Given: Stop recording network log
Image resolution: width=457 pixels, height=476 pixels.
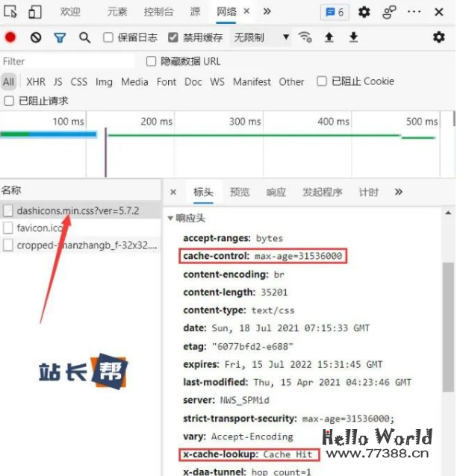Looking at the screenshot, I should point(10,37).
